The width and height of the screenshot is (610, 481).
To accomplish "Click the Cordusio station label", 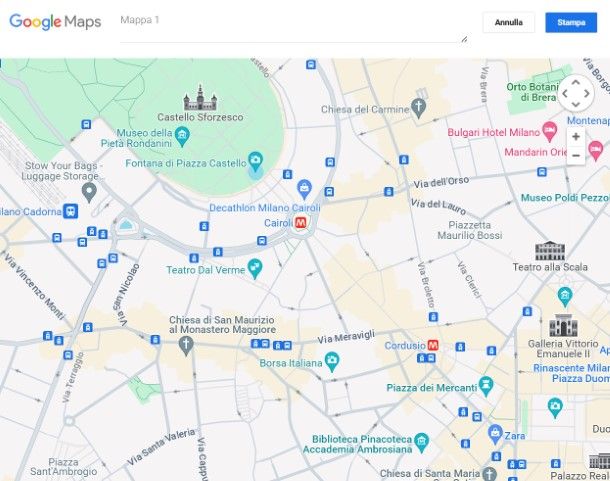I will 405,346.
